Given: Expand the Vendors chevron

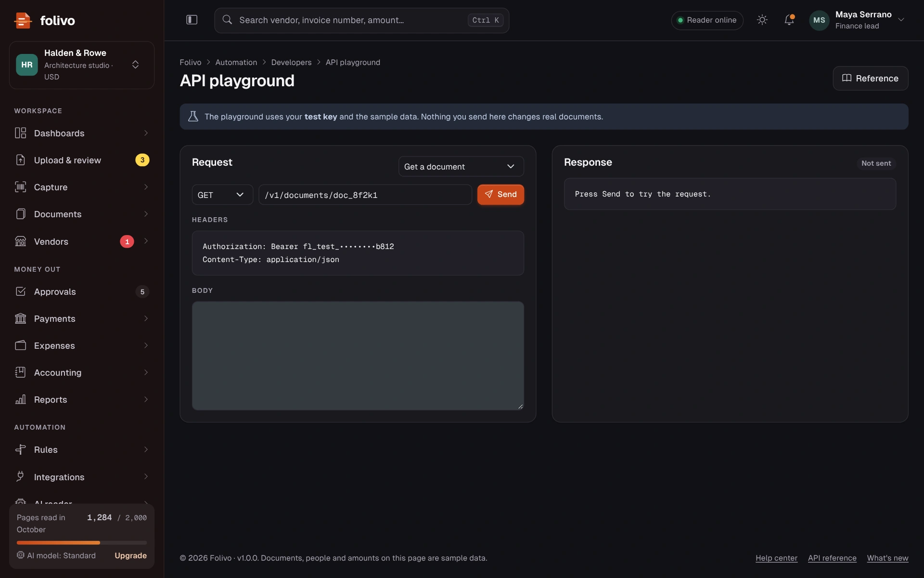Looking at the screenshot, I should tap(146, 241).
